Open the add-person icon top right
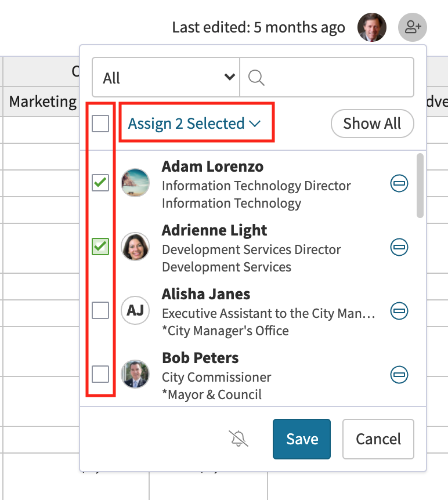Viewport: 448px width, 500px height. (x=412, y=27)
